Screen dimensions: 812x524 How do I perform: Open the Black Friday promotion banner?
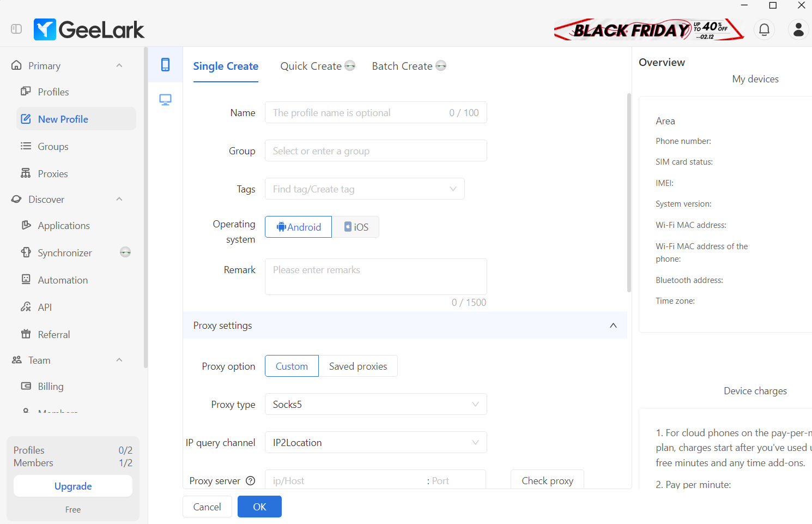click(649, 29)
